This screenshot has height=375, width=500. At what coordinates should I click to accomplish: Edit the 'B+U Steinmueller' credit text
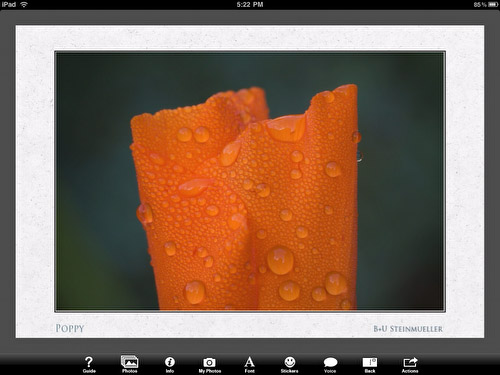[x=408, y=329]
